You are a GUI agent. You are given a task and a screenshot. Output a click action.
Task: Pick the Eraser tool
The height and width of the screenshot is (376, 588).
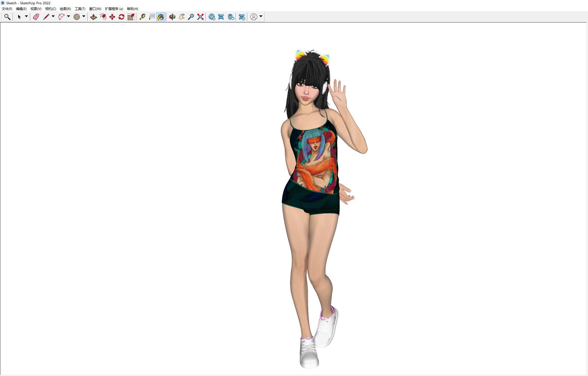click(x=36, y=17)
